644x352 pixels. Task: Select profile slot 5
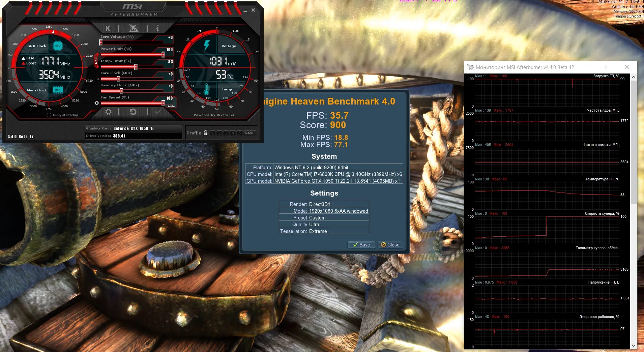[239, 133]
